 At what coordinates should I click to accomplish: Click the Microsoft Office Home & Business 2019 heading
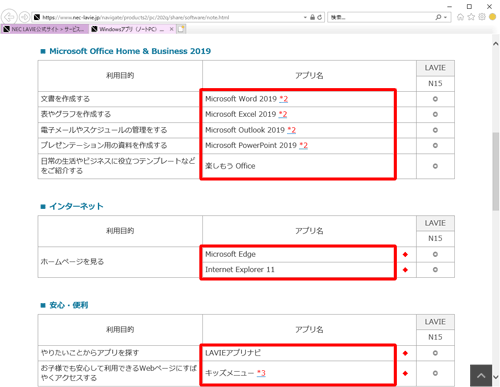tap(130, 51)
